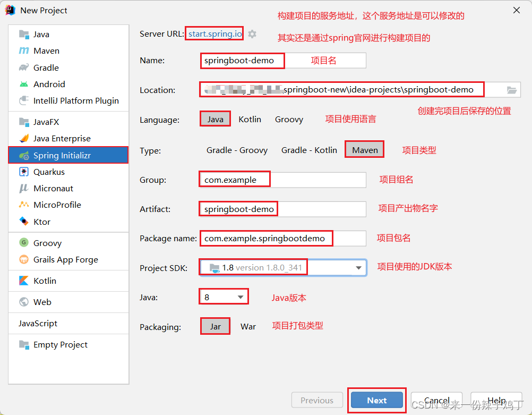Click the Android robot icon
This screenshot has width=532, height=415.
point(24,84)
